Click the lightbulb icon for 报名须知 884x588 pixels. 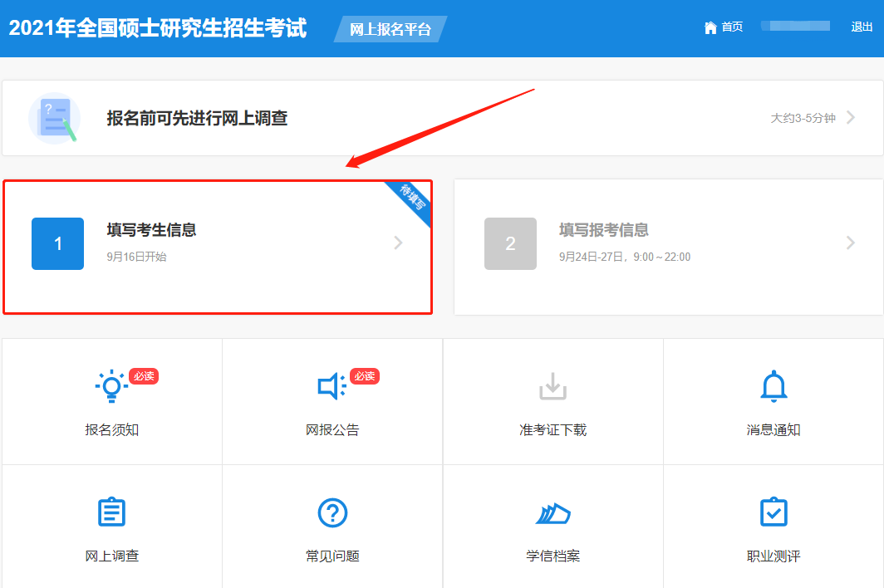tap(111, 386)
